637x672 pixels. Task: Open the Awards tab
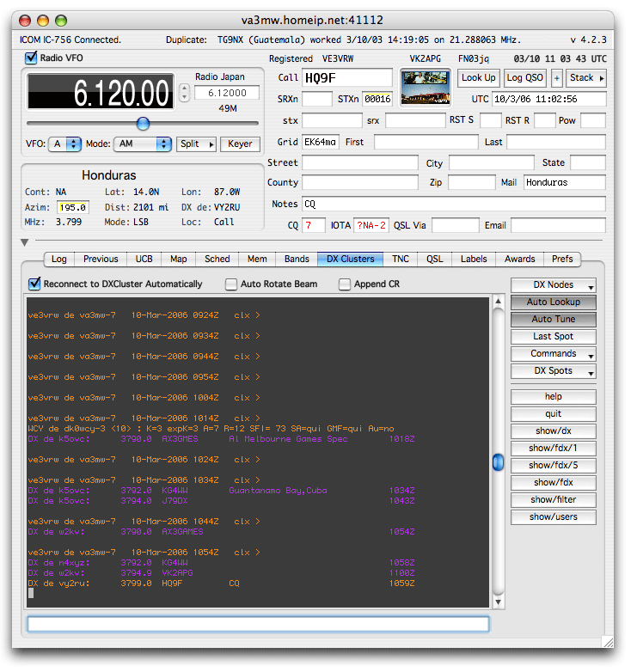point(519,259)
